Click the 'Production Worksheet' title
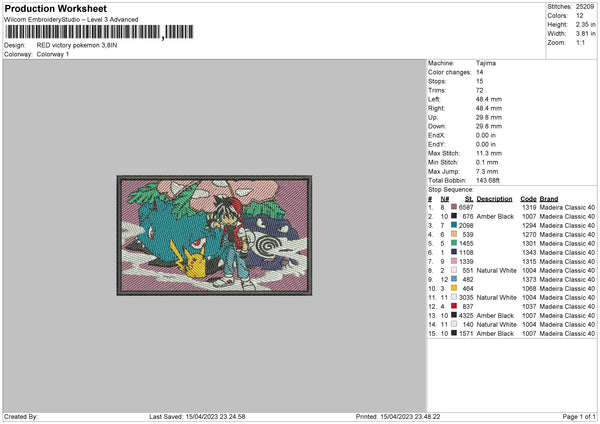Viewport: 600px width, 424px height. [x=55, y=8]
